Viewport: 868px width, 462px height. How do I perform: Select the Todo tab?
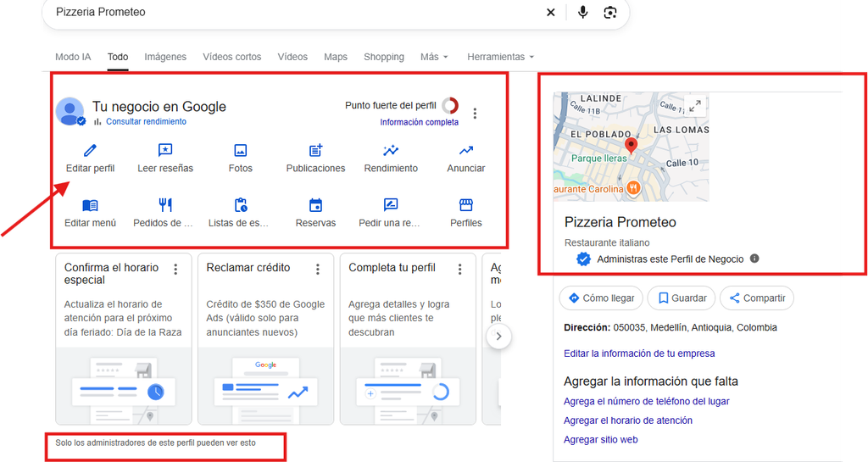(x=118, y=57)
